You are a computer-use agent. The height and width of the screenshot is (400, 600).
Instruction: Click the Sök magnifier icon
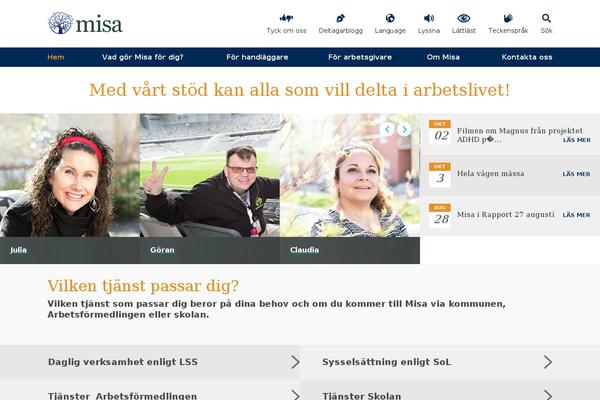pos(546,18)
